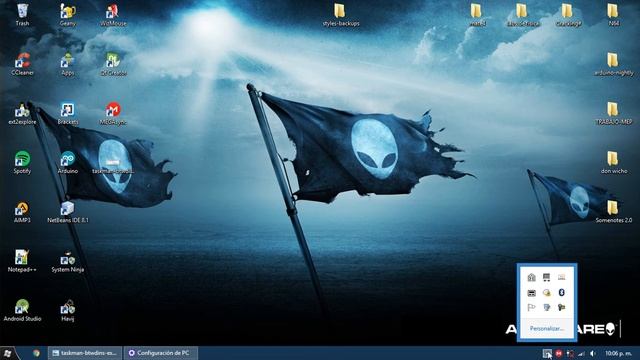This screenshot has width=640, height=360.
Task: Launch Spotify from the desktop
Action: 22,162
